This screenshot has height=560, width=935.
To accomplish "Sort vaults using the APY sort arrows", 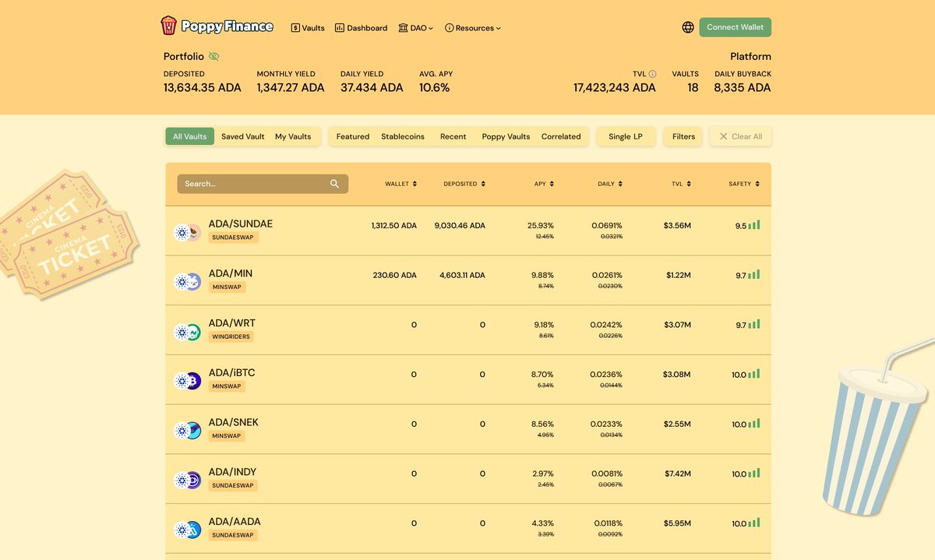I will pyautogui.click(x=553, y=184).
